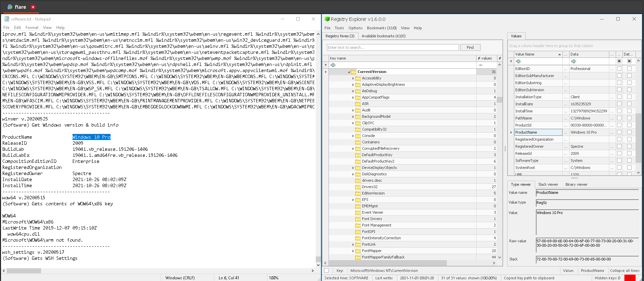
Task: Click the CurrentVersion folder icon
Action: [354, 72]
